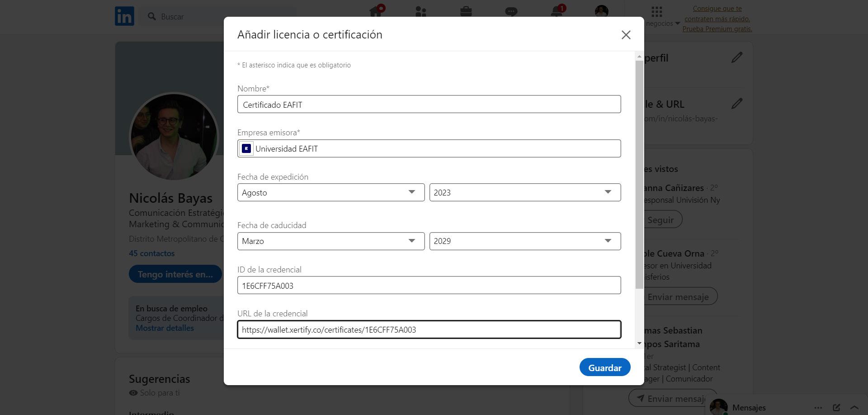The height and width of the screenshot is (415, 868).
Task: Click the URL de la credencial field
Action: coord(429,329)
